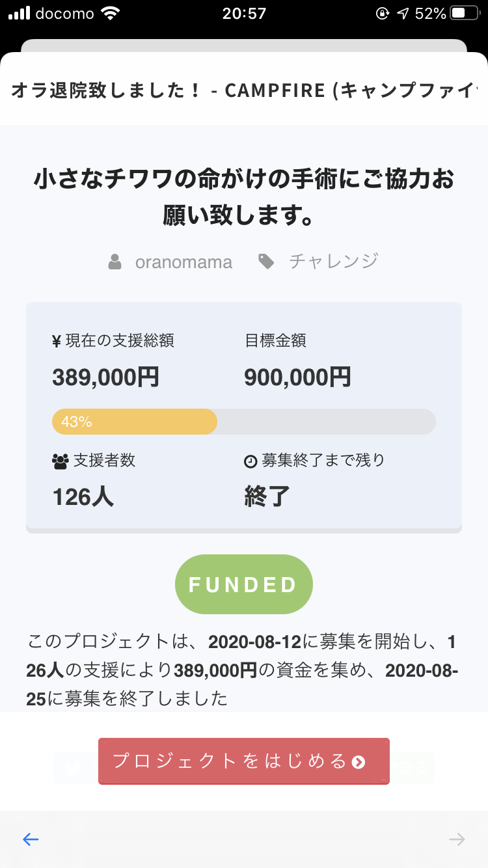Viewport: 488px width, 868px height.
Task: Click the 43% funding progress bar
Action: (x=243, y=422)
